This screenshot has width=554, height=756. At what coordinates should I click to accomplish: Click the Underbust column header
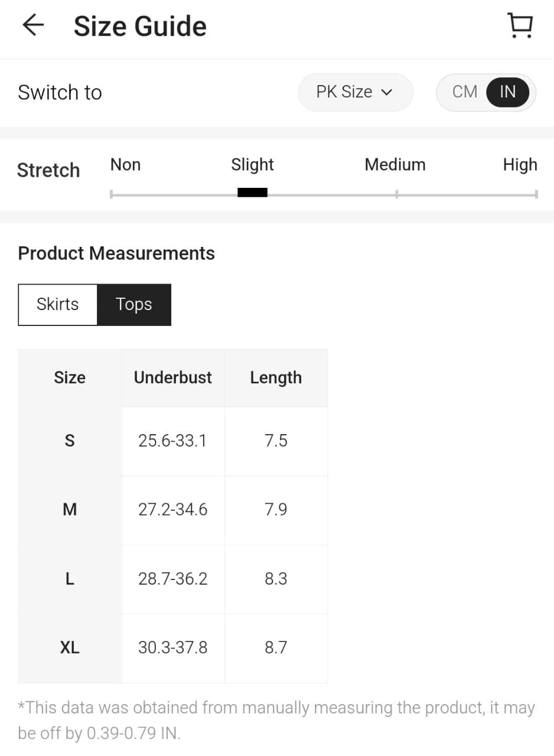click(172, 377)
